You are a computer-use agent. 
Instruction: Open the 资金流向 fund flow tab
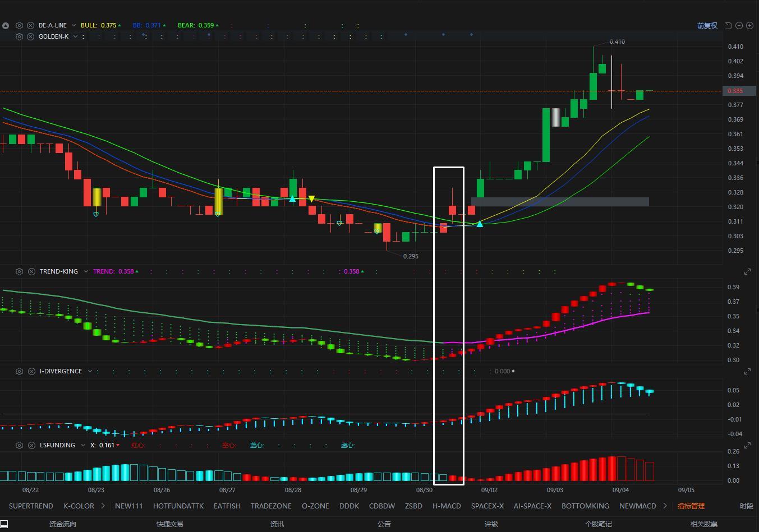(x=63, y=524)
